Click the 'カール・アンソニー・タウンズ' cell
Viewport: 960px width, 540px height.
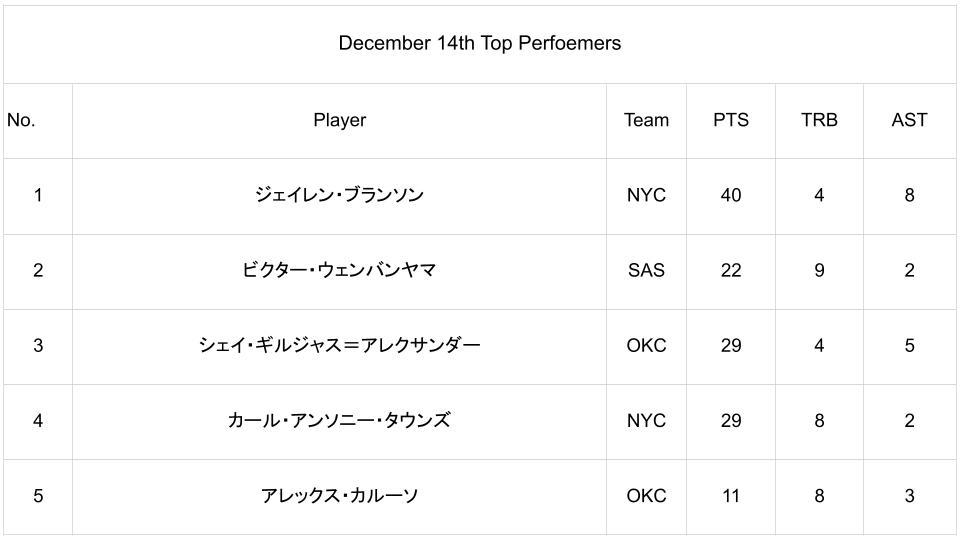pyautogui.click(x=339, y=420)
